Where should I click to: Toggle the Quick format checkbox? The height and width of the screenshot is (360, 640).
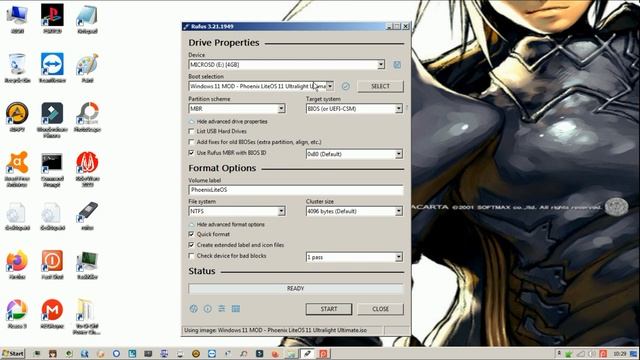coord(191,234)
